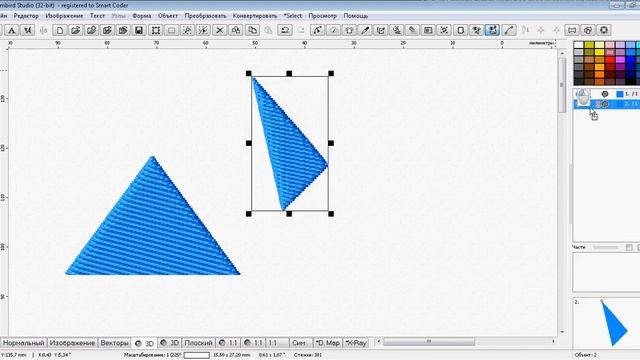Open the Преобразовать menu
This screenshot has width=640, height=360.
[x=205, y=16]
